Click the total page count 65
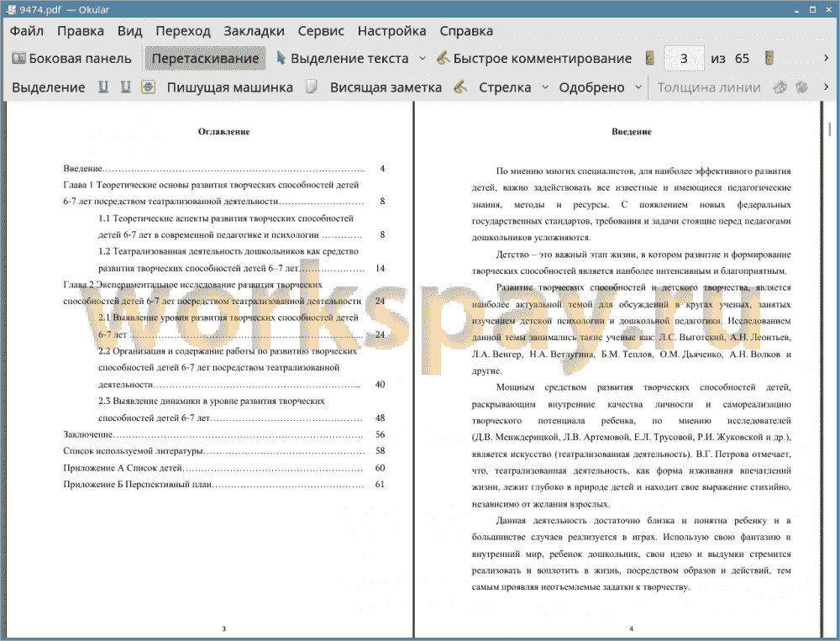 [742, 59]
